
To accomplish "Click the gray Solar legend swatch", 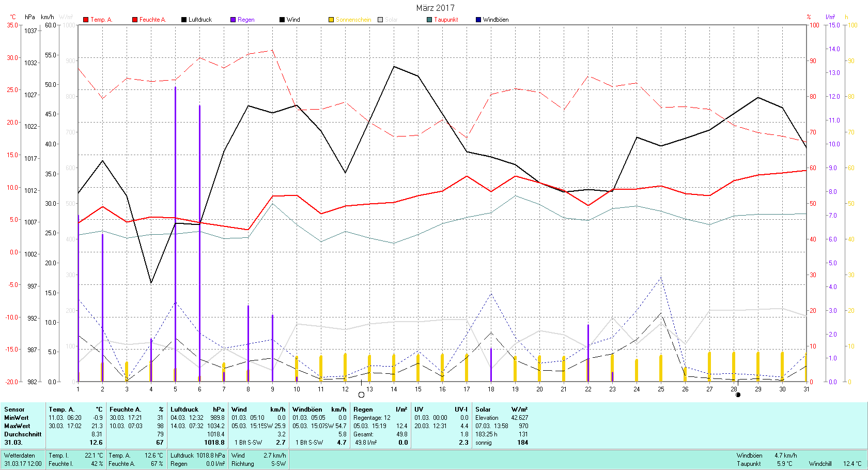I will [380, 20].
